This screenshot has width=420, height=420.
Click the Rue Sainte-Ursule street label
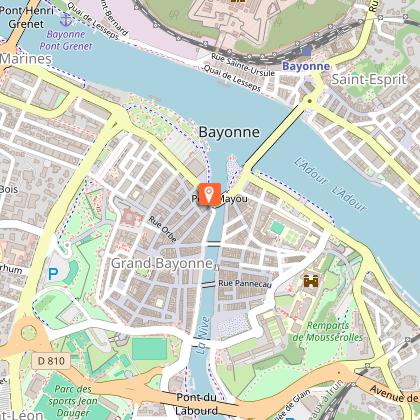tap(243, 65)
